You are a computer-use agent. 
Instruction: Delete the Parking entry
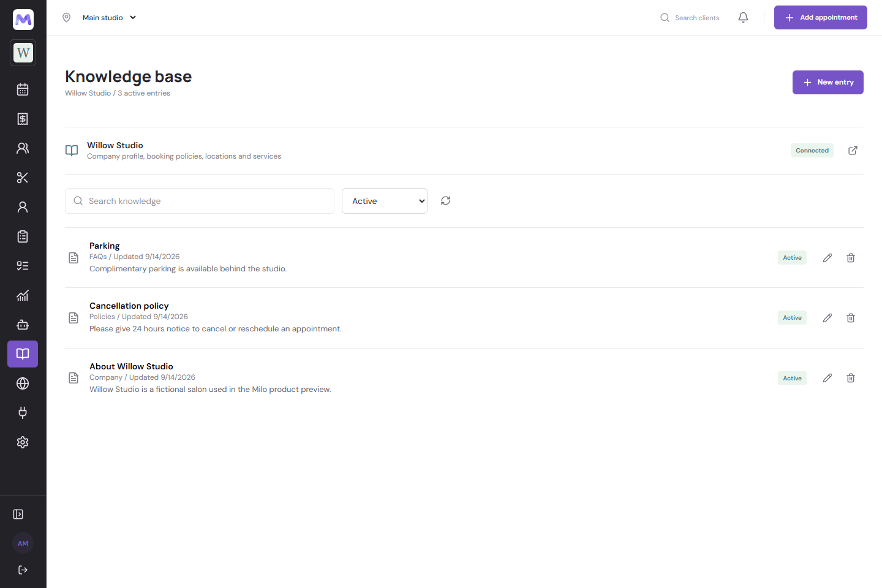[851, 258]
